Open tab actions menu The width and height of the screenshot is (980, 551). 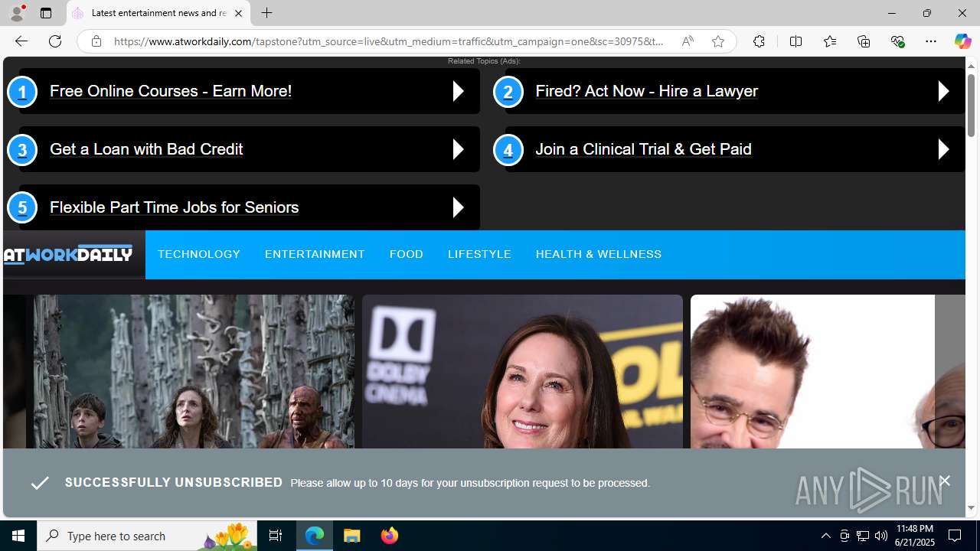coord(46,13)
